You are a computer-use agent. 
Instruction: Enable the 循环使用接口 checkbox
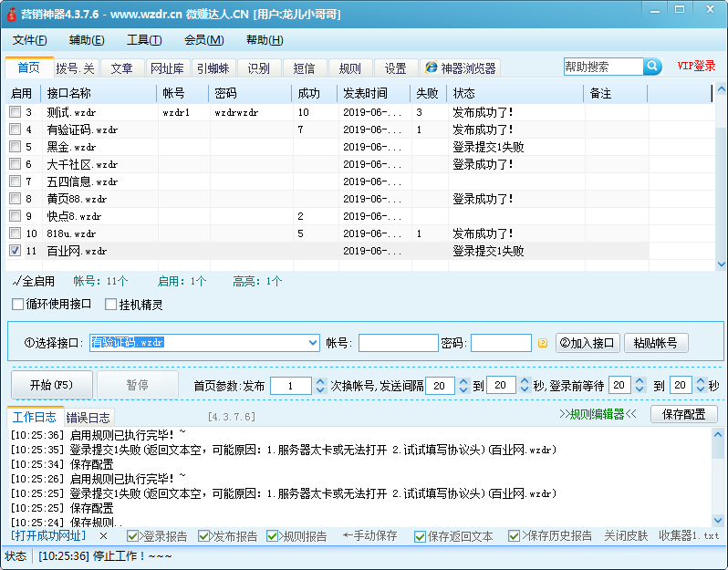[x=18, y=305]
